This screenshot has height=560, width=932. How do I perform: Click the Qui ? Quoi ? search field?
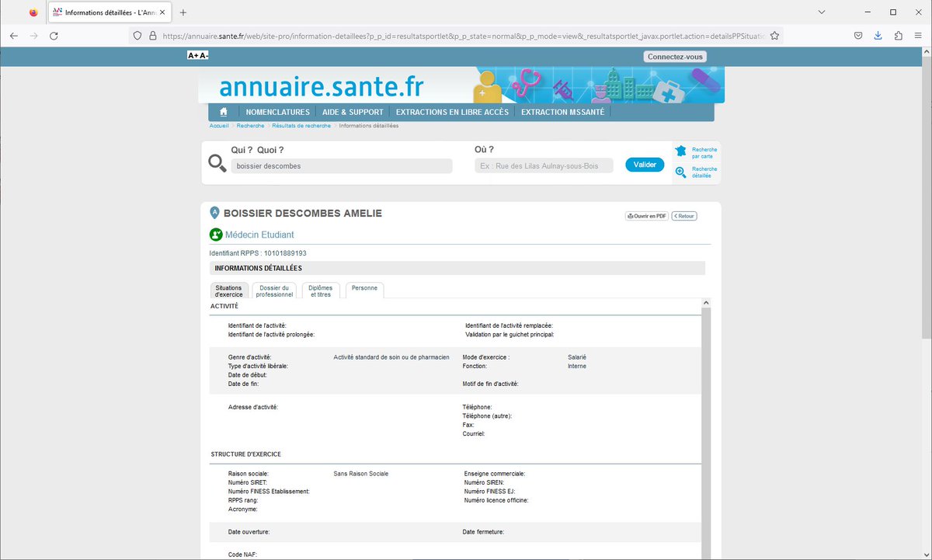point(342,166)
